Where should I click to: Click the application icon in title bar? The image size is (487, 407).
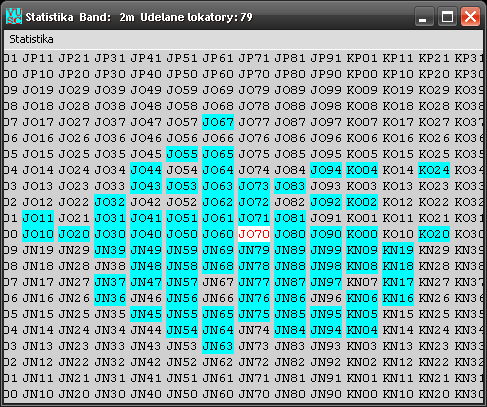click(14, 16)
